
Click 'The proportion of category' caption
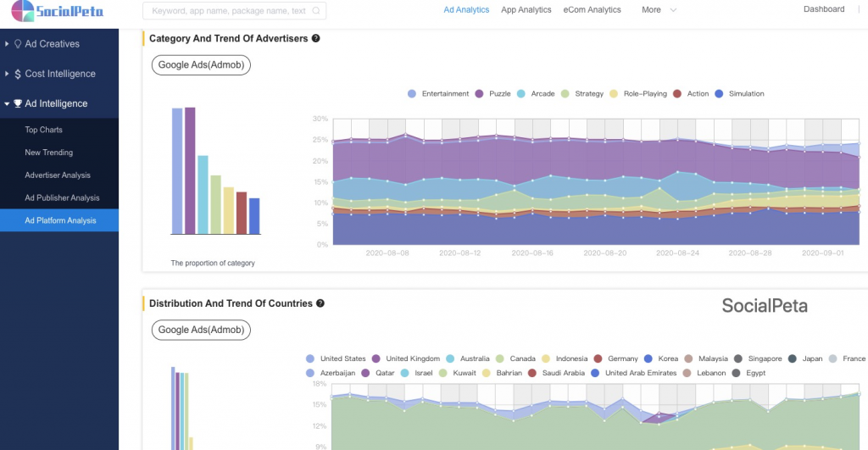[x=213, y=263]
